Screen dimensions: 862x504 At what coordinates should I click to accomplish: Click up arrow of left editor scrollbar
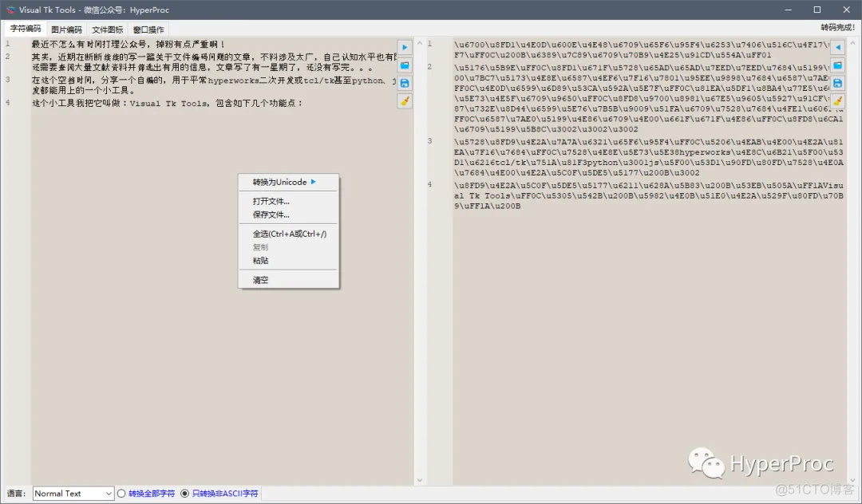(x=420, y=43)
